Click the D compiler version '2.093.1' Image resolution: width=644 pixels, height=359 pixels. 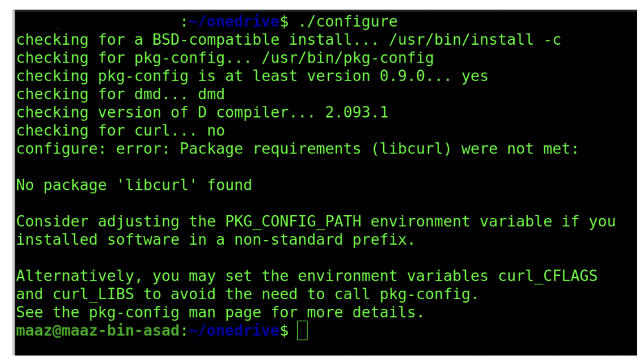pyautogui.click(x=356, y=112)
